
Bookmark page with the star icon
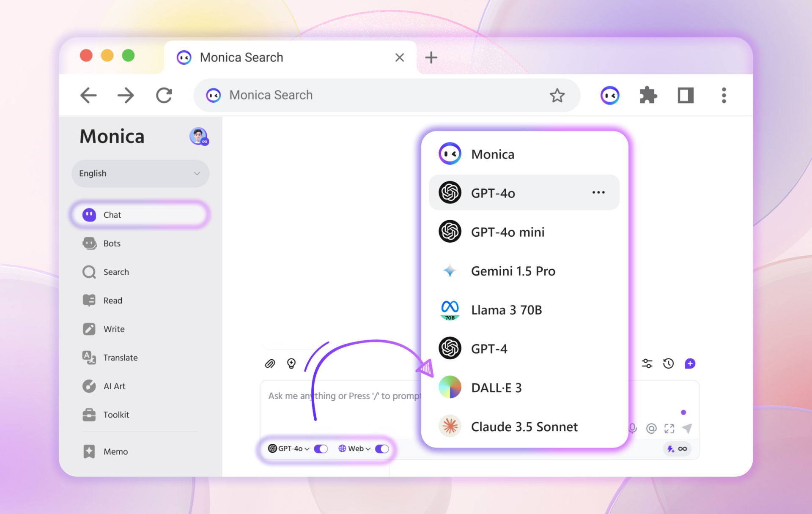pyautogui.click(x=557, y=96)
